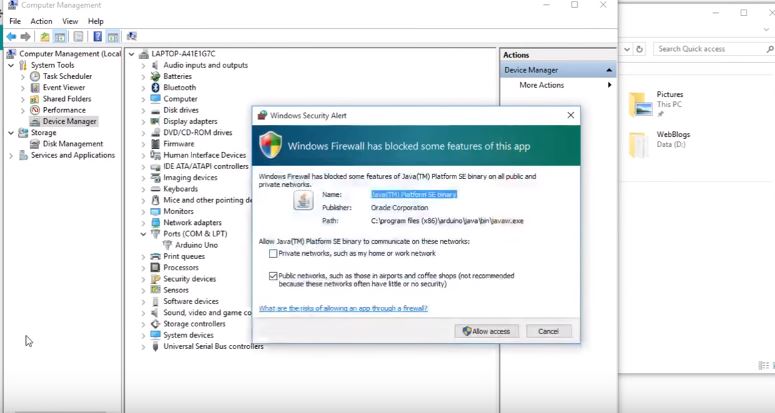Click the Properties toolbar icon
This screenshot has height=413, width=775.
pos(78,37)
